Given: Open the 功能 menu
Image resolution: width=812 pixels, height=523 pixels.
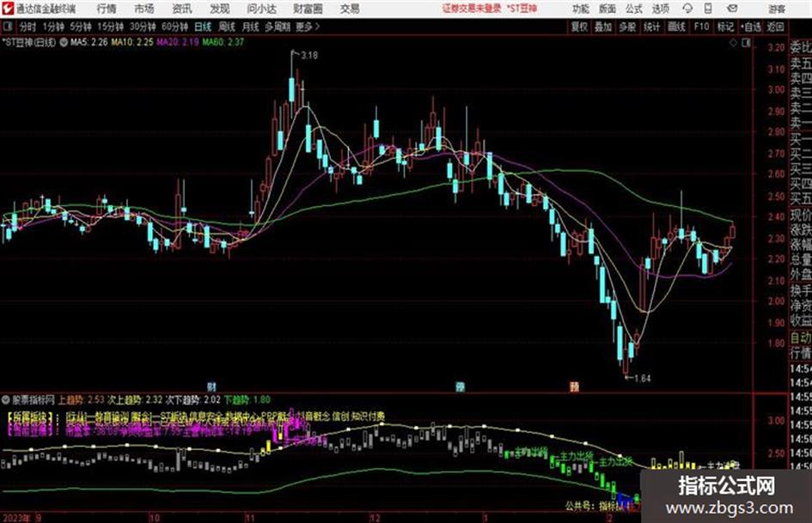Looking at the screenshot, I should 581,9.
